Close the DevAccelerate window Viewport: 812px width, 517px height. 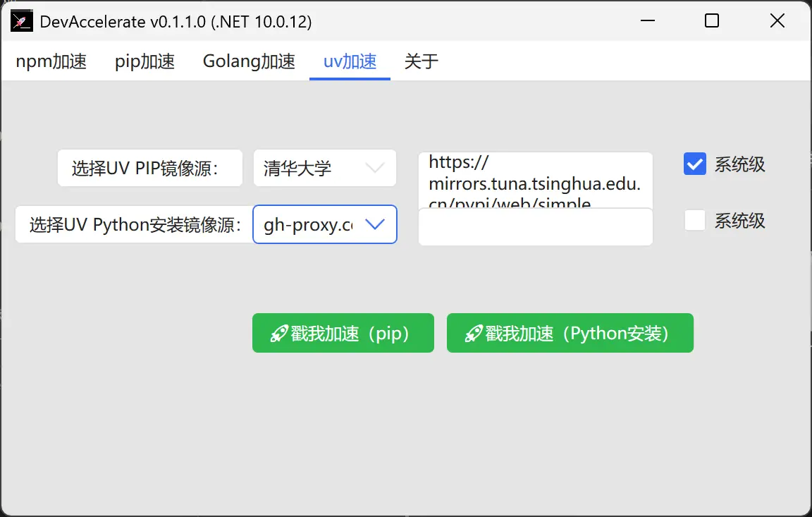pos(777,20)
